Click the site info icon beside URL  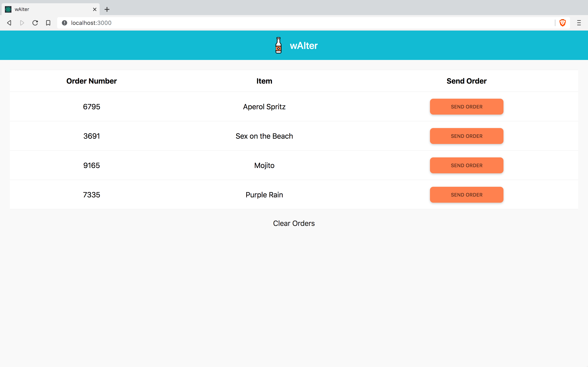(x=64, y=23)
